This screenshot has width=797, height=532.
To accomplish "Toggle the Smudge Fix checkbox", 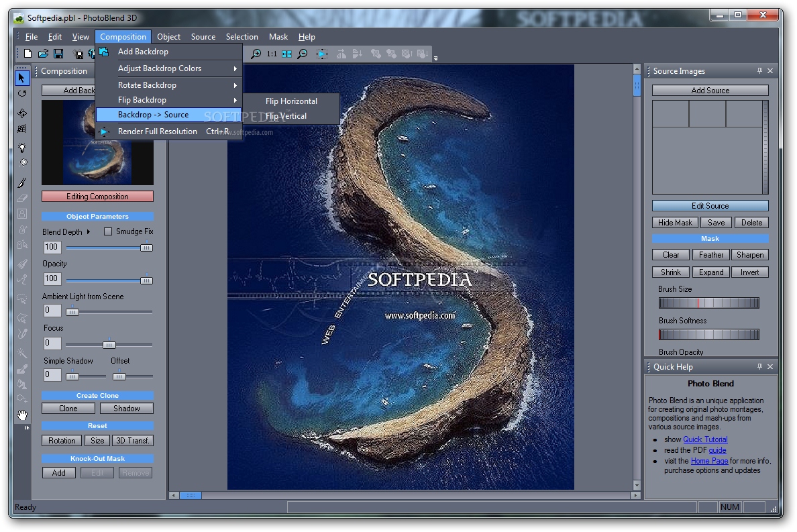I will tap(108, 231).
